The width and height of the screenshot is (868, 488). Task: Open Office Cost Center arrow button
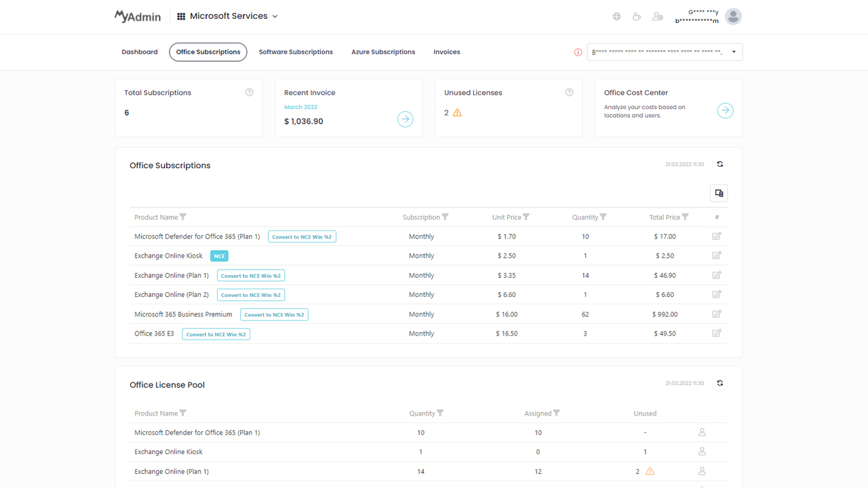pos(725,110)
